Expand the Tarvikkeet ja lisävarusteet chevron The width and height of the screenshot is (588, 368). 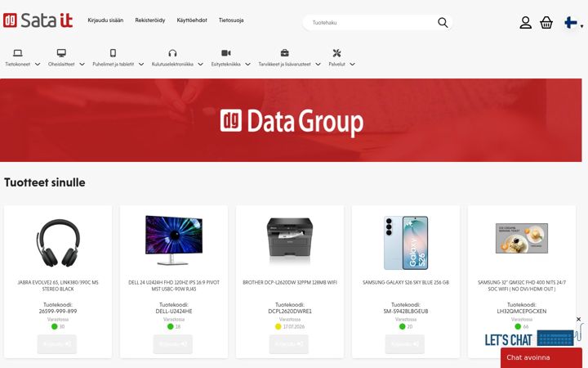tap(318, 65)
